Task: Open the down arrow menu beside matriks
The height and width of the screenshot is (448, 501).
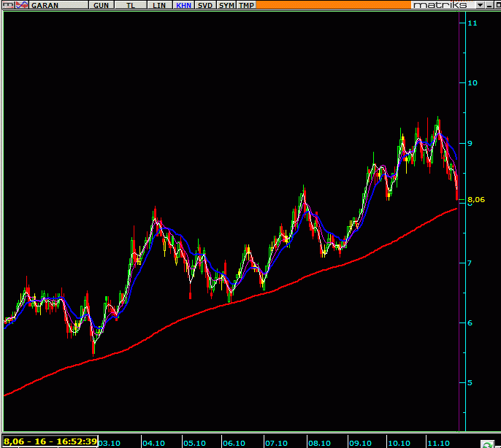Action: point(479,5)
